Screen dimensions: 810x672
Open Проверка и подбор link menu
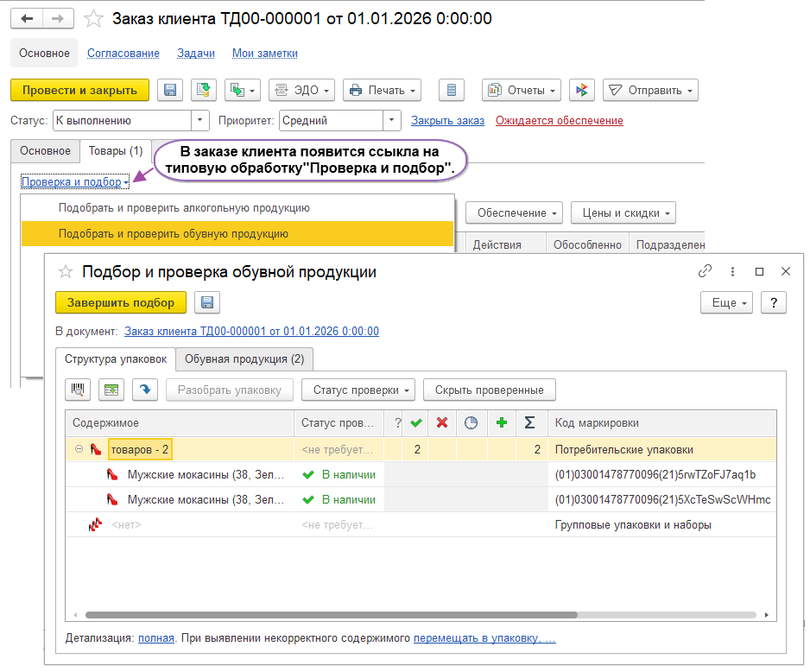tap(75, 181)
